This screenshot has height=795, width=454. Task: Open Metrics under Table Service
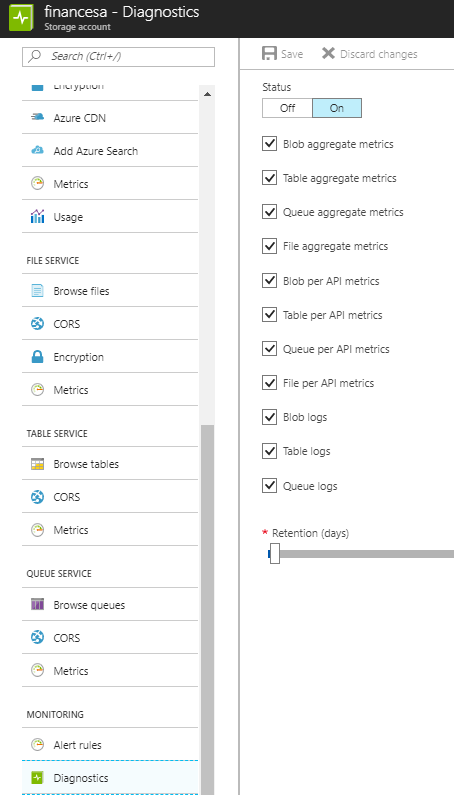[x=110, y=530]
